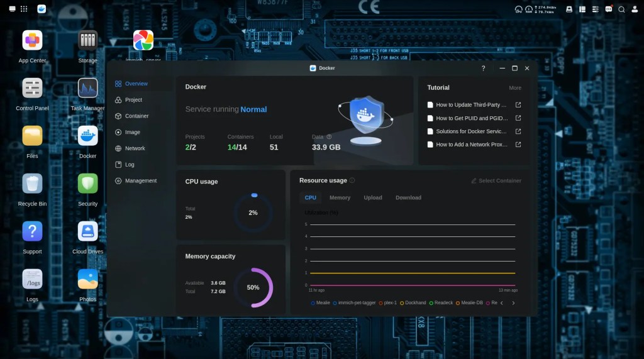The image size is (644, 359).
Task: Open the Security app
Action: coord(87,184)
